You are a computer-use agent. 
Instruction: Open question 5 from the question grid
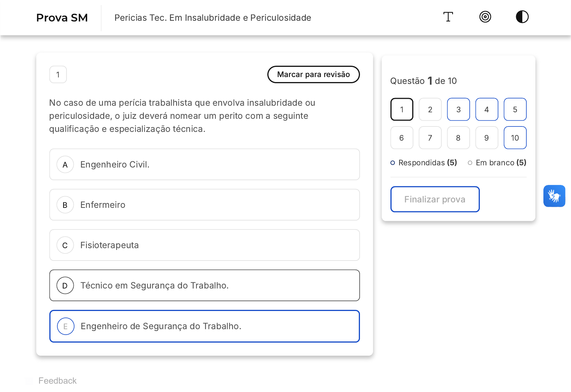click(x=515, y=109)
